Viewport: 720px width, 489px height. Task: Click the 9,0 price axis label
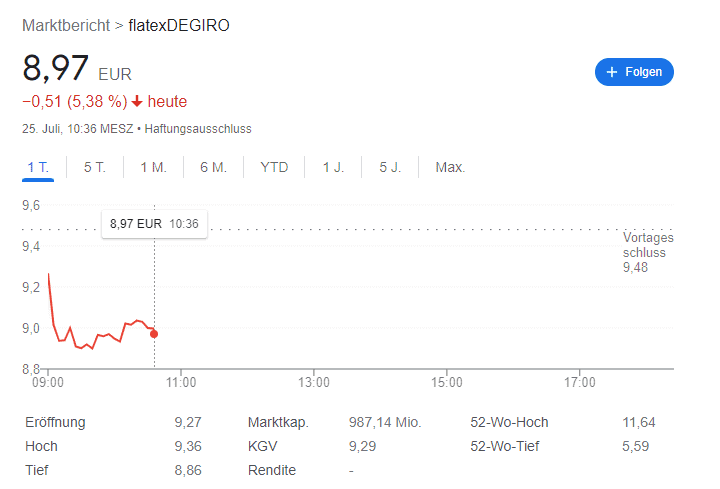(x=31, y=328)
